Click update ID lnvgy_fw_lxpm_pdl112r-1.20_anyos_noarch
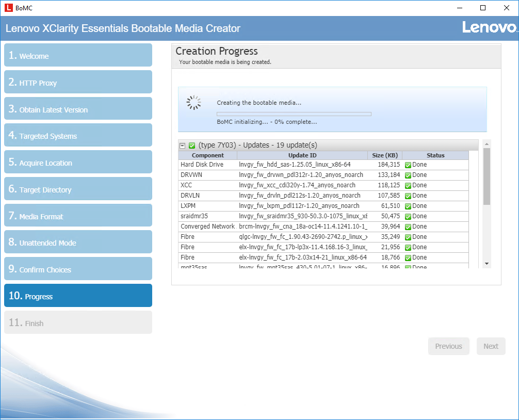 (x=299, y=205)
